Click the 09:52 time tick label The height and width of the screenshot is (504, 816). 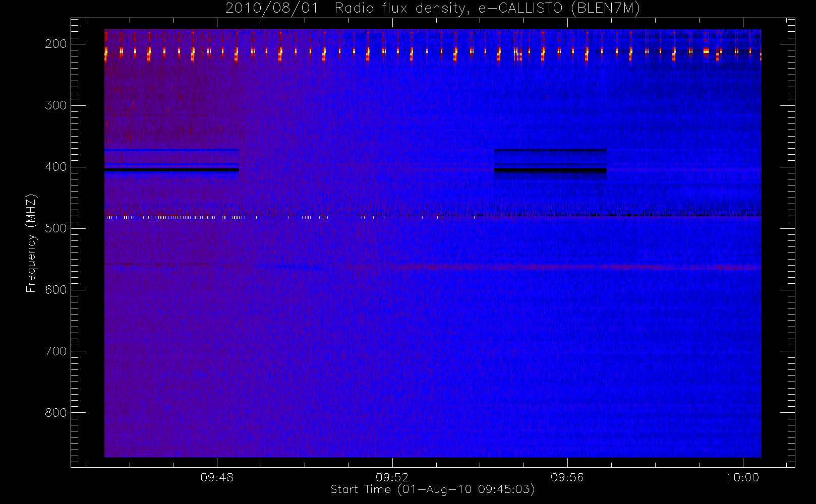pyautogui.click(x=392, y=477)
